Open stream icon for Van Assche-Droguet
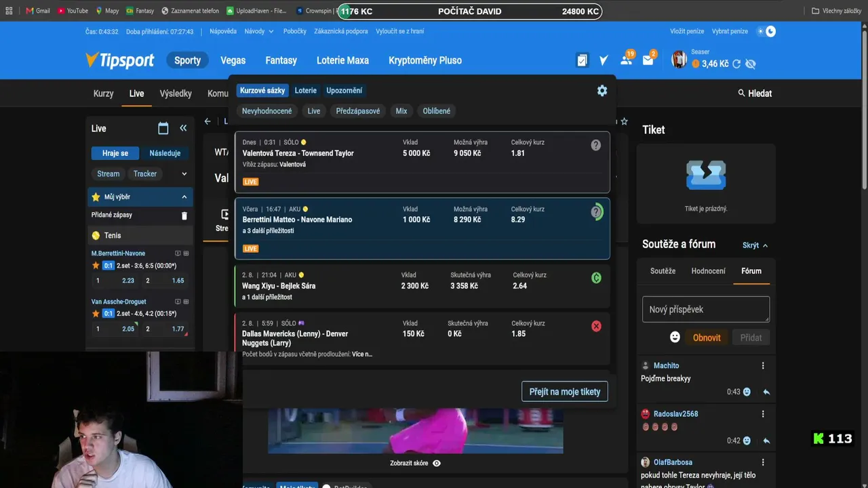This screenshot has height=488, width=868. click(x=178, y=302)
